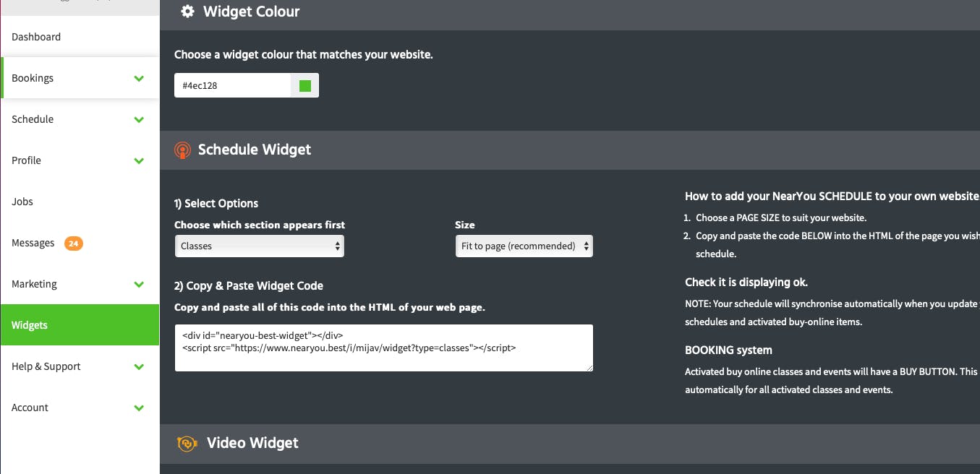Click 'Check it is displaying ok.' text
The image size is (980, 474).
[x=746, y=282]
